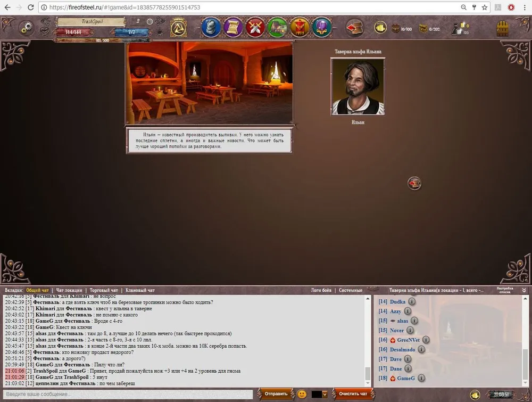532x402 pixels.
Task: Open the crossed swords battle icon
Action: (255, 27)
